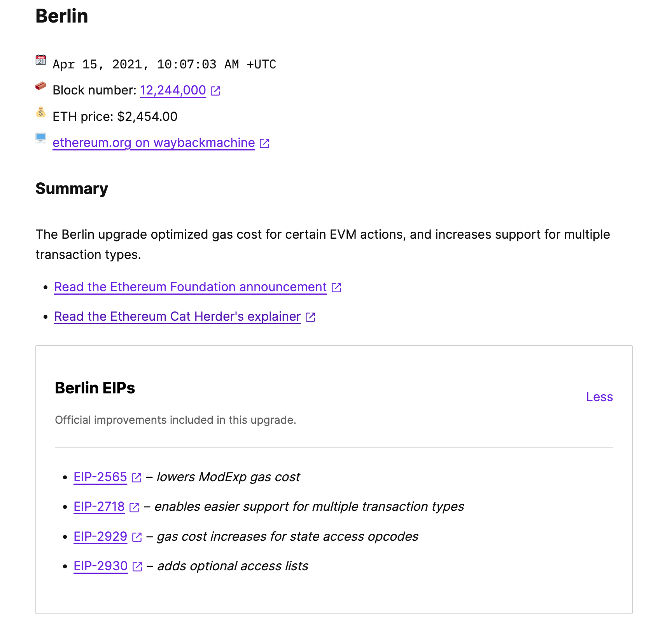Click external link icon beside EIP-2565
Viewport: 672px width, 622px height.
(x=136, y=478)
